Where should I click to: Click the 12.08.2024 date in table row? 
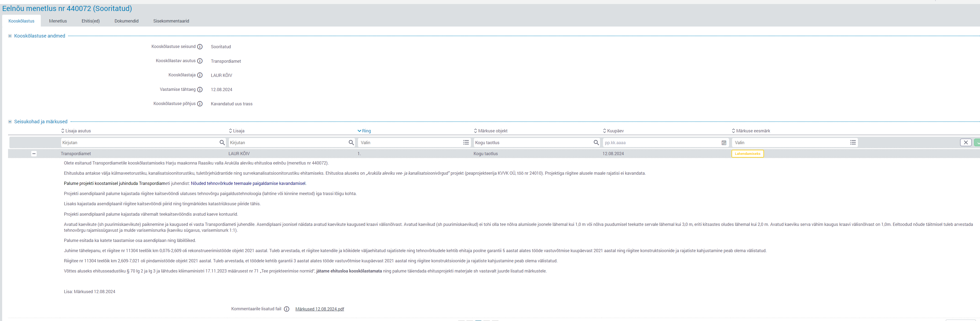pos(613,154)
